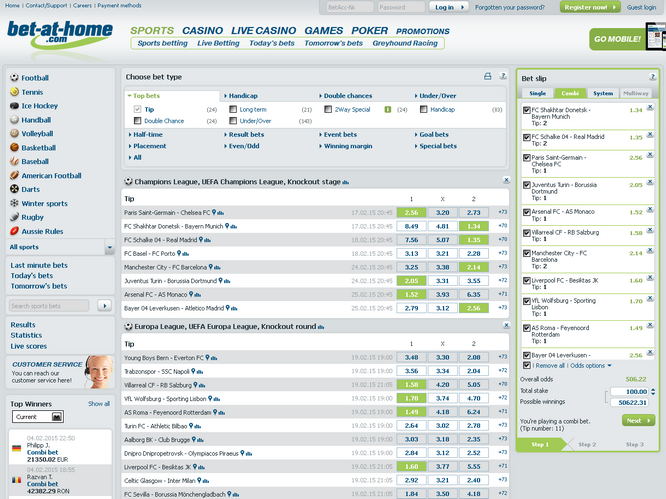Image resolution: width=666 pixels, height=499 pixels.
Task: Open the Football sport icon
Action: (14, 78)
